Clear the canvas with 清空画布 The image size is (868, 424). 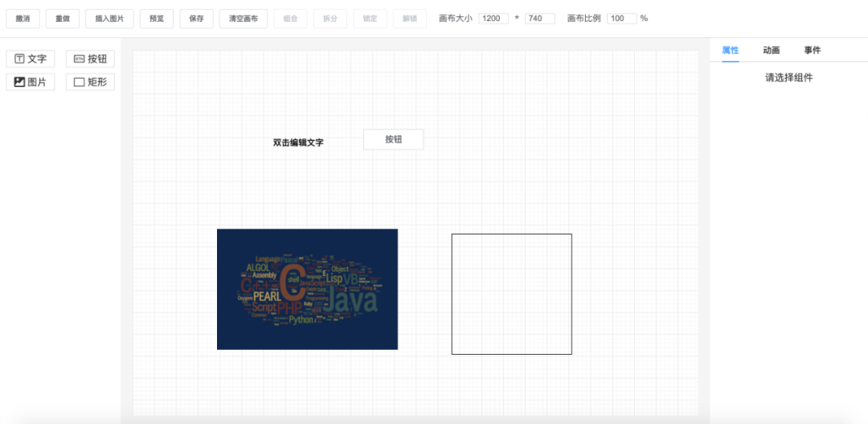244,19
